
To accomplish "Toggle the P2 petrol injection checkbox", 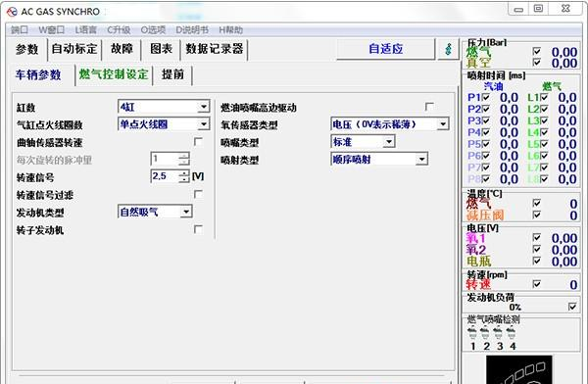I will point(486,109).
